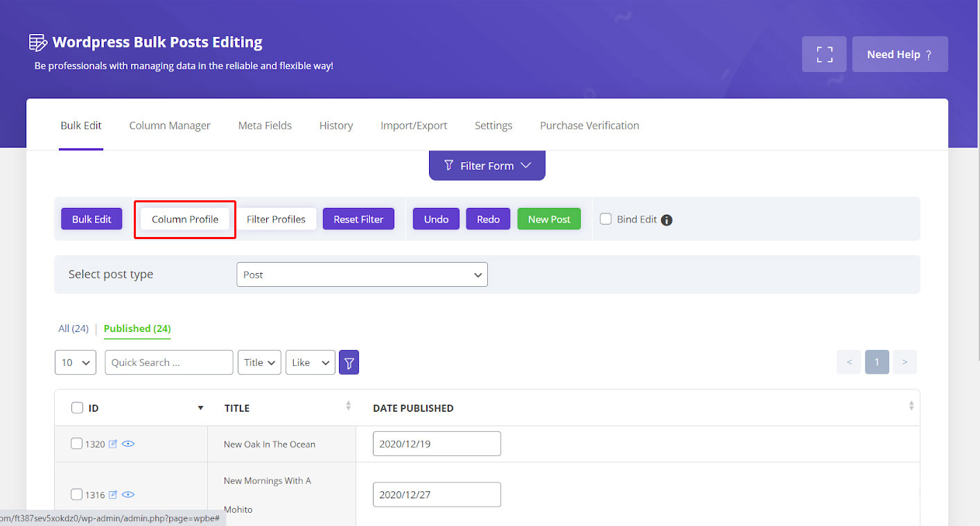Click title cell New Mornings With A Mohito
This screenshot has width=980, height=526.
tap(281, 494)
